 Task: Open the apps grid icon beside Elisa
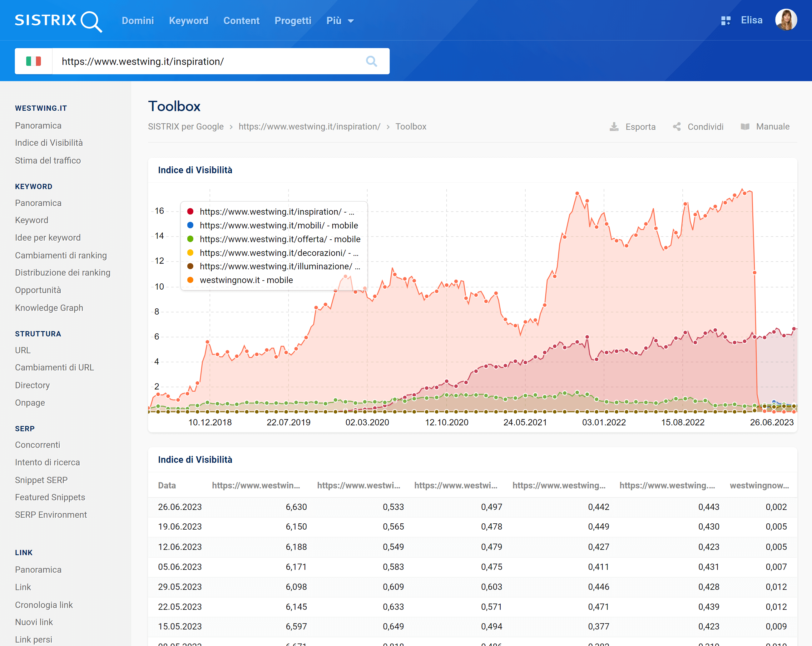coord(725,21)
